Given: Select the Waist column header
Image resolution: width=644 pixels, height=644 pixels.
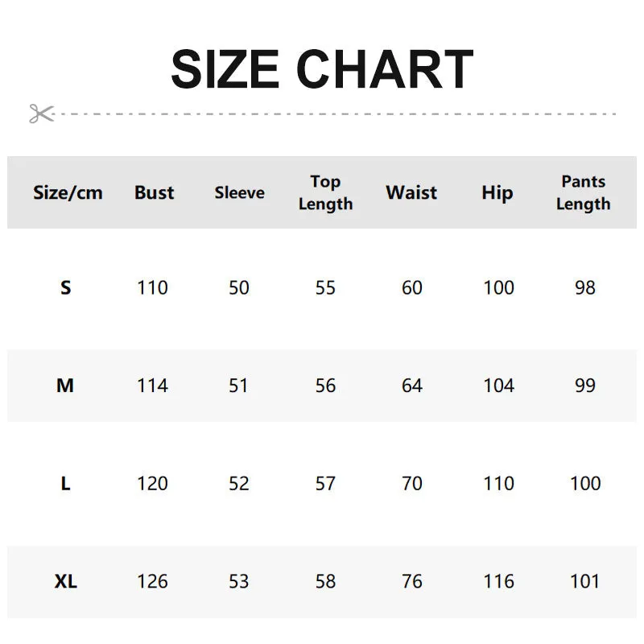Looking at the screenshot, I should click(x=411, y=192).
